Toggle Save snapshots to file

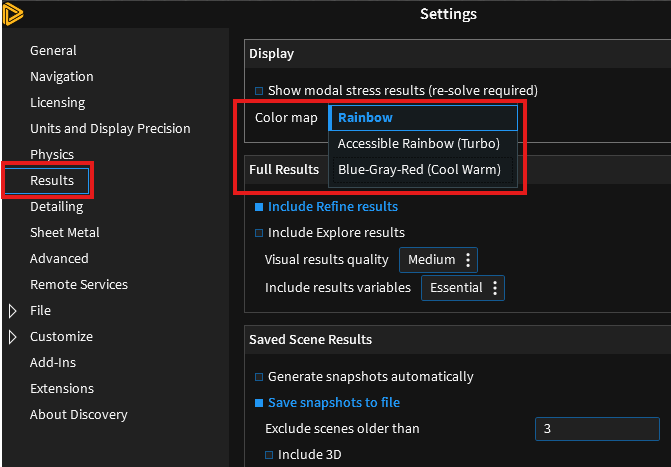click(259, 403)
